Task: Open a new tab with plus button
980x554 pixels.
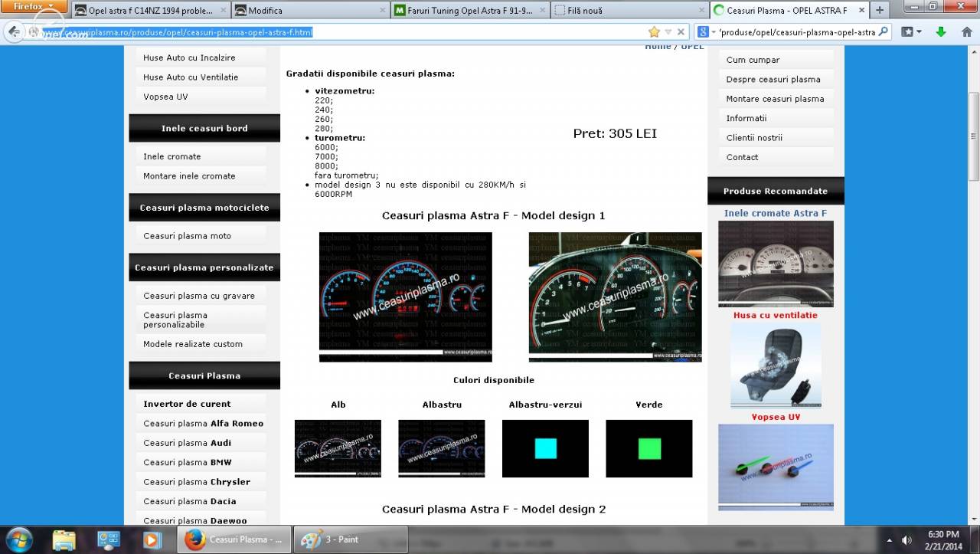Action: click(x=880, y=11)
